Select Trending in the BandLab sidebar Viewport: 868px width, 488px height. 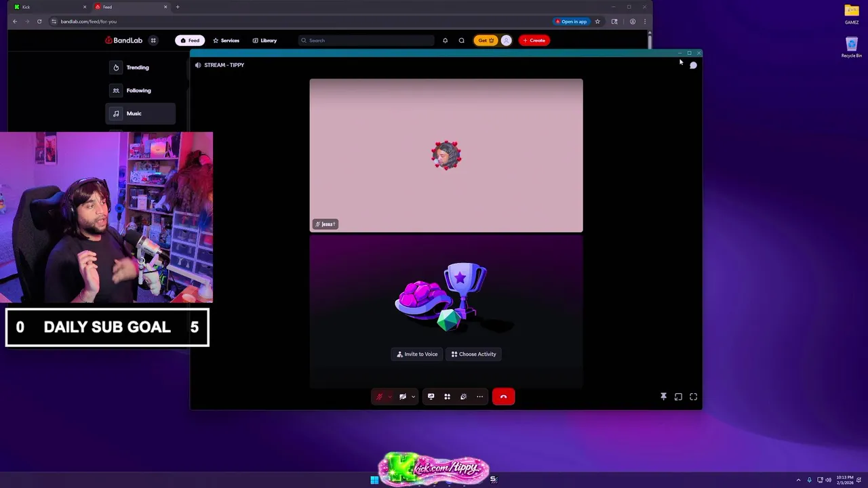pyautogui.click(x=140, y=67)
